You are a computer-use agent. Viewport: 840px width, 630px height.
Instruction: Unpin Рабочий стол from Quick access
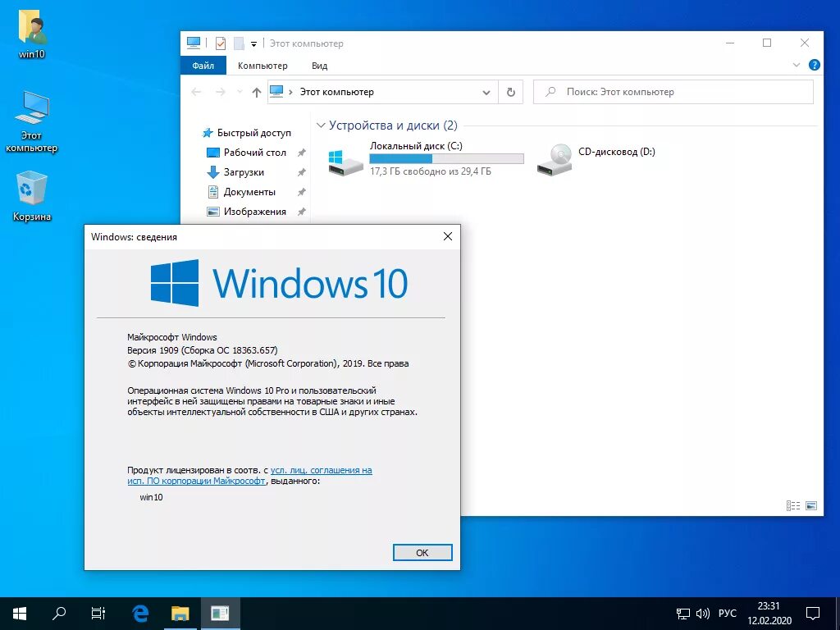[x=302, y=153]
